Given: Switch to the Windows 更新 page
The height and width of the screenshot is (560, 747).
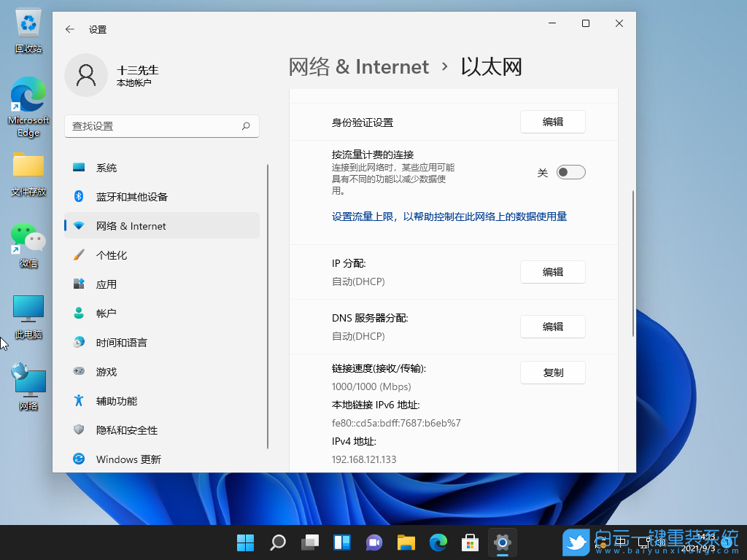Looking at the screenshot, I should 126,459.
